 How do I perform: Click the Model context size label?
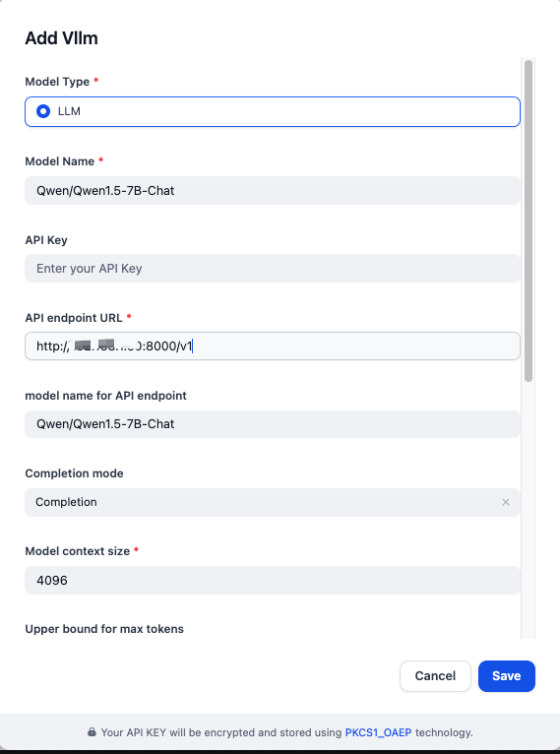[78, 551]
